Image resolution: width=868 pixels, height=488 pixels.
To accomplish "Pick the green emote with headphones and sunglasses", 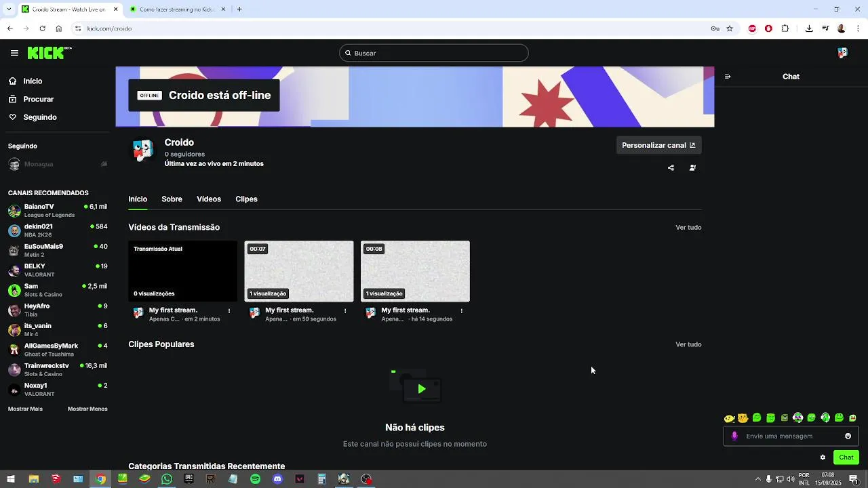I will [797, 418].
